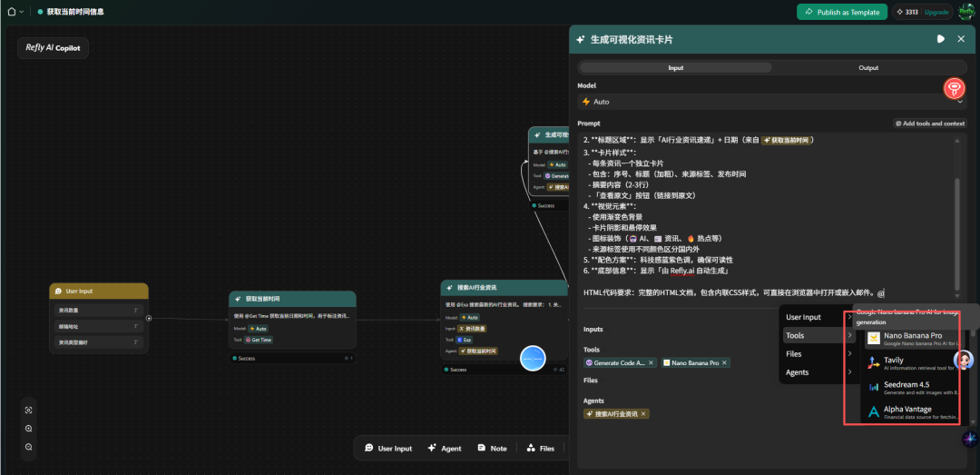Open the Model dropdown showing Auto
980x475 pixels.
[771, 102]
